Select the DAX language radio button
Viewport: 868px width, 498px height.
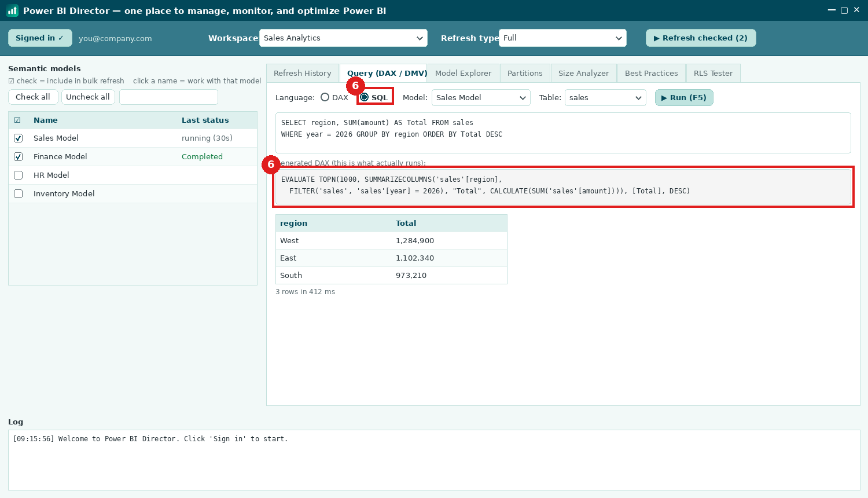[325, 97]
